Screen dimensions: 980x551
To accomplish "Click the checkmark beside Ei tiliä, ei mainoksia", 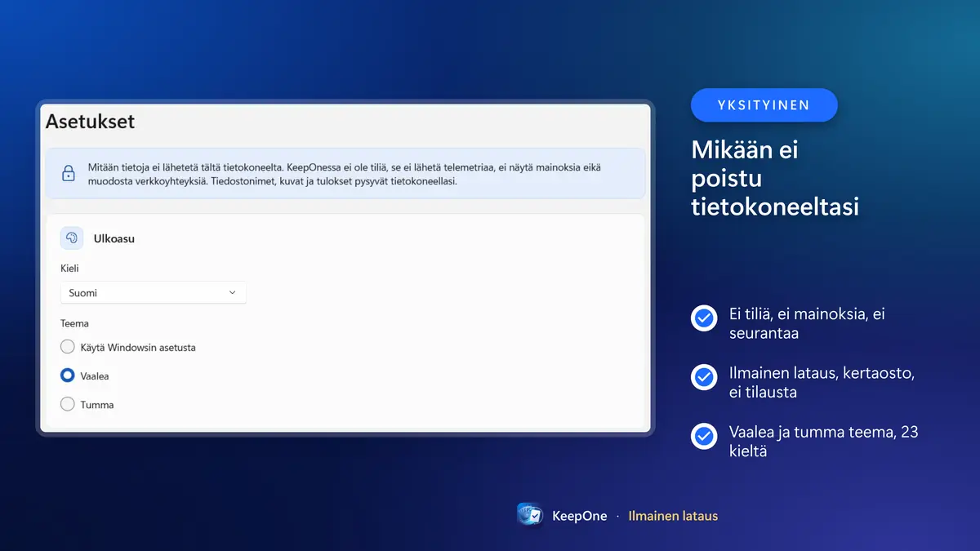I will coord(704,318).
